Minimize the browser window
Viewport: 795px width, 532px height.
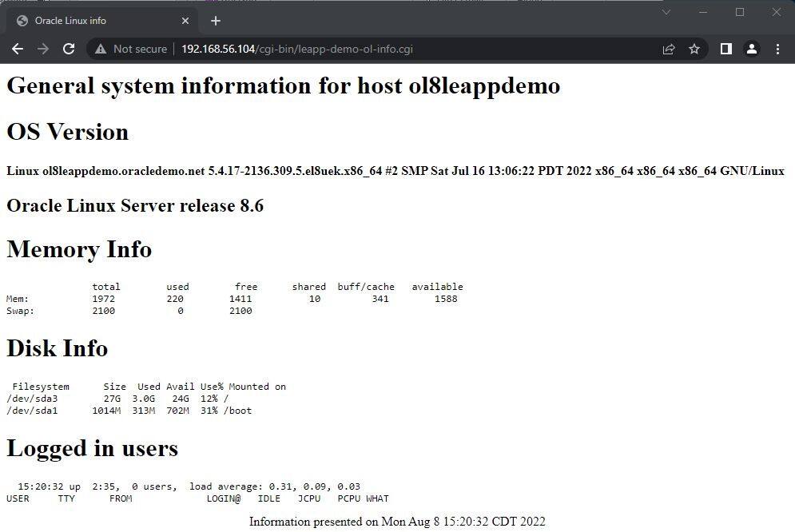coord(702,12)
